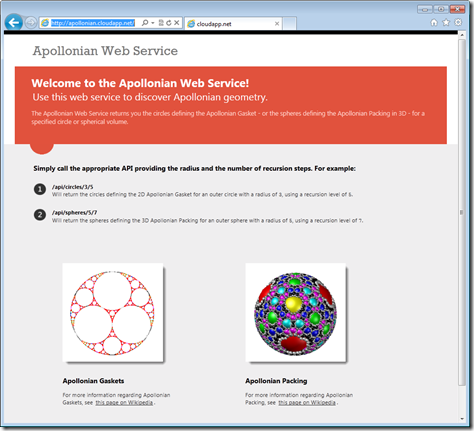Click the Apollonian Gaskets caption heading
The height and width of the screenshot is (431, 474).
93,381
